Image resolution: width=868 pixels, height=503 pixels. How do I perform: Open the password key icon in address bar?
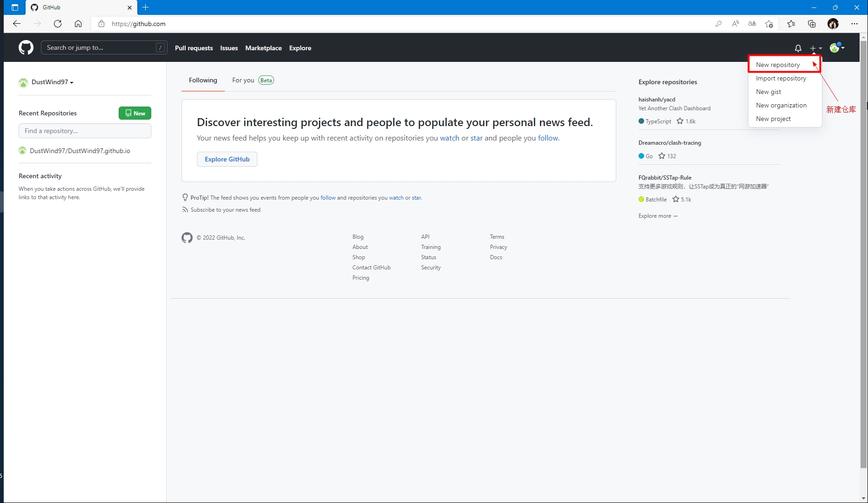[x=719, y=24]
